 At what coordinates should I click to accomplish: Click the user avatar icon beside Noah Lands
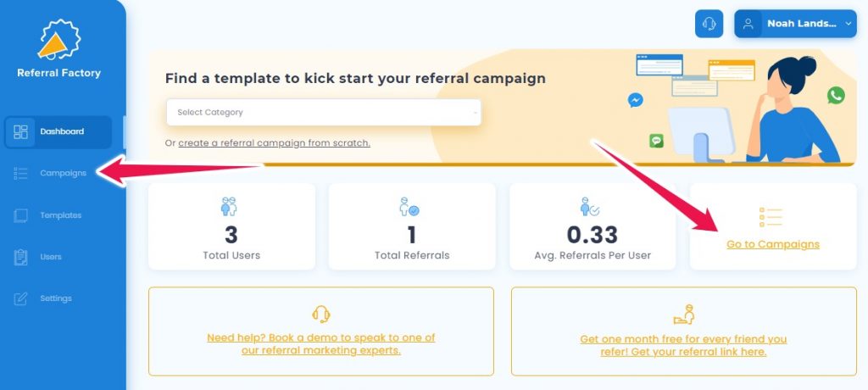point(748,24)
